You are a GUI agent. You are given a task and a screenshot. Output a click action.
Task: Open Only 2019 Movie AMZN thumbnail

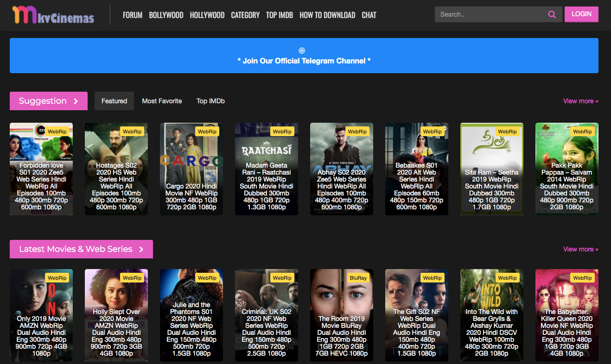pyautogui.click(x=41, y=315)
